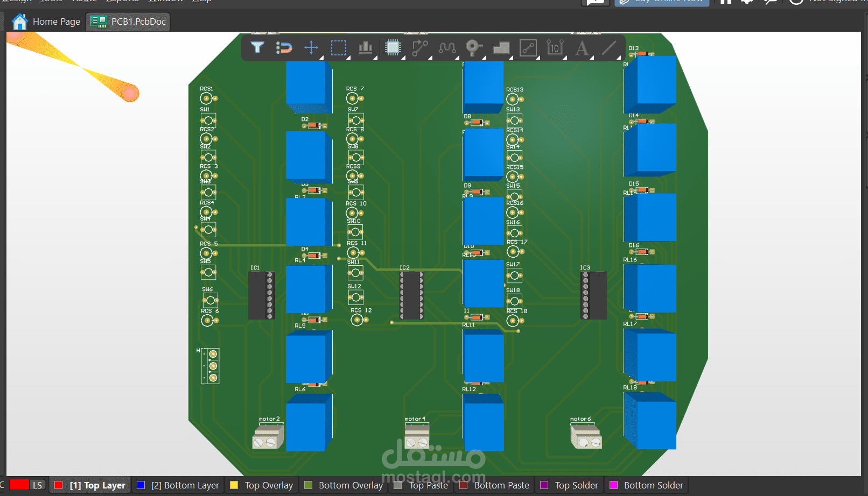Select the place line tool
This screenshot has width=868, height=496.
coord(609,48)
